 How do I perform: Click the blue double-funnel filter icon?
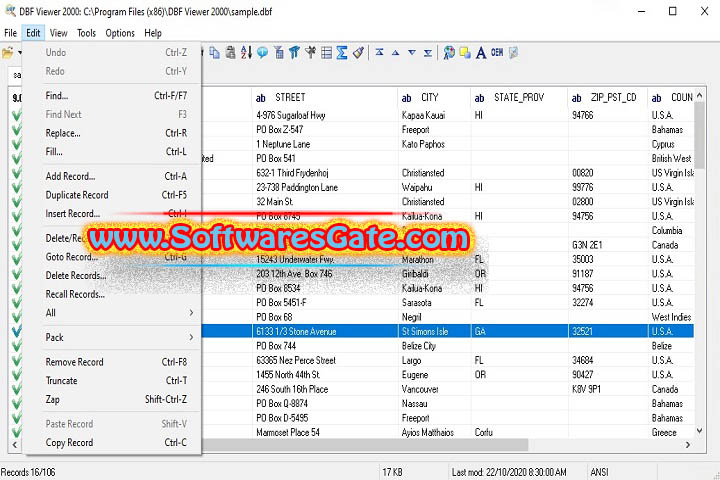(294, 53)
